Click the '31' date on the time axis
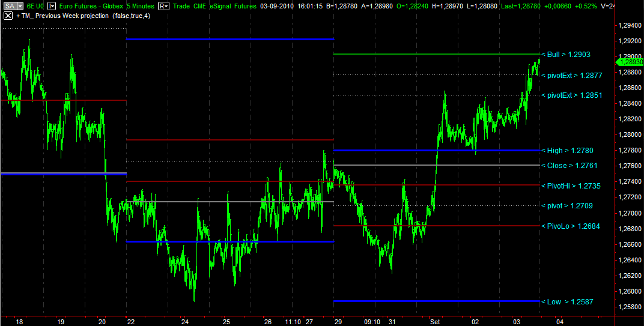644x326 pixels. point(392,322)
